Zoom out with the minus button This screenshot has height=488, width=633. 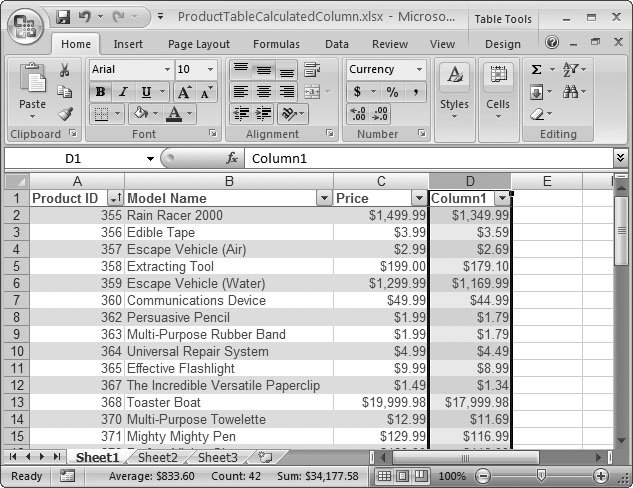pos(483,476)
